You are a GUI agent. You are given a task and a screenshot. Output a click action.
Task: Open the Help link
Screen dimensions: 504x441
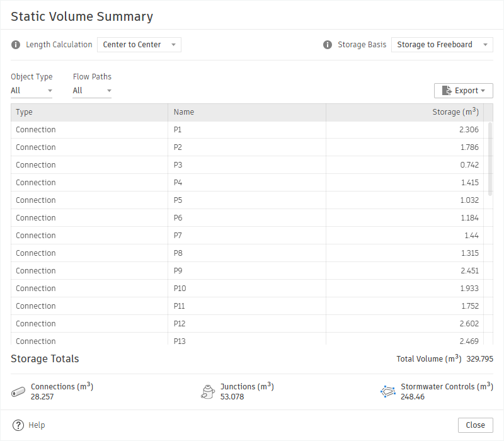tap(37, 425)
